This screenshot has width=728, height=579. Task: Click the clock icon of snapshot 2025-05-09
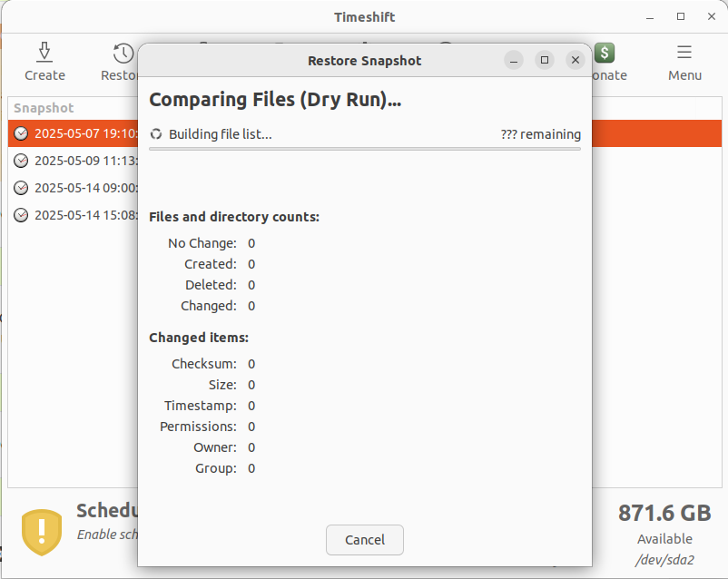click(x=21, y=161)
